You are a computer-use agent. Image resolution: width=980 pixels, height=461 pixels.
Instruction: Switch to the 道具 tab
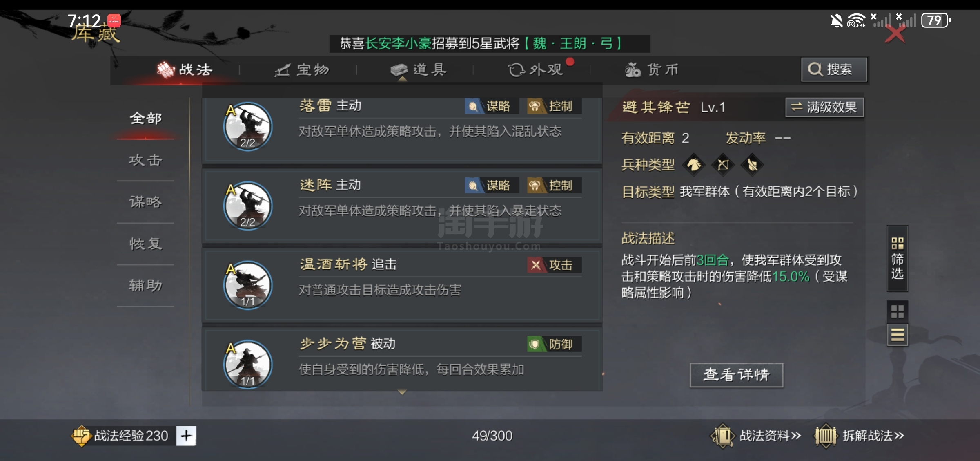click(x=418, y=70)
